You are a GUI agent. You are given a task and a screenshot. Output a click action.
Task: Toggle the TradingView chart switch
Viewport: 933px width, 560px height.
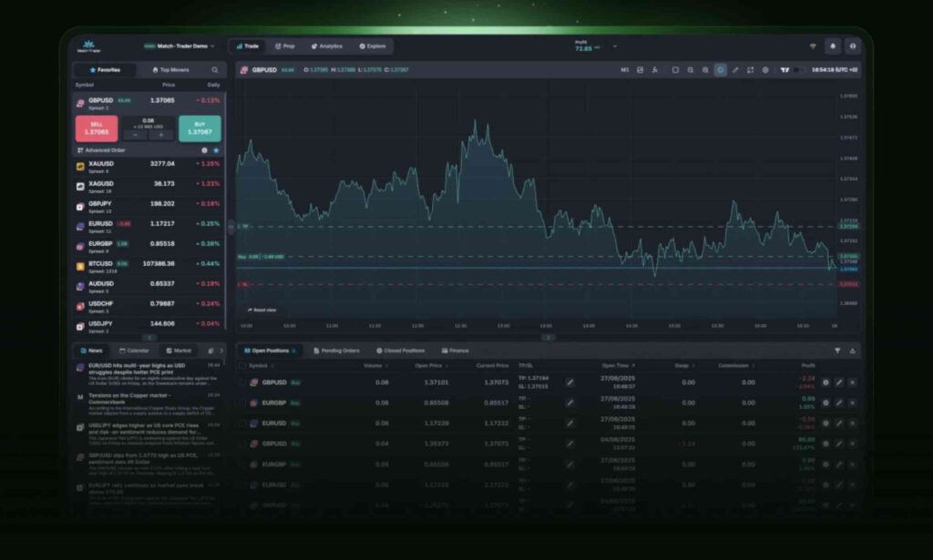[799, 70]
